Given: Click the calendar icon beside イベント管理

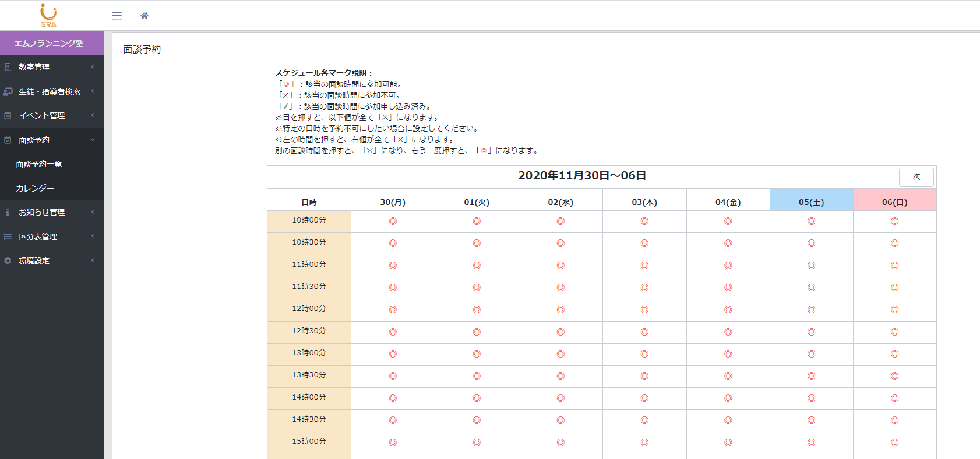Looking at the screenshot, I should pyautogui.click(x=8, y=115).
